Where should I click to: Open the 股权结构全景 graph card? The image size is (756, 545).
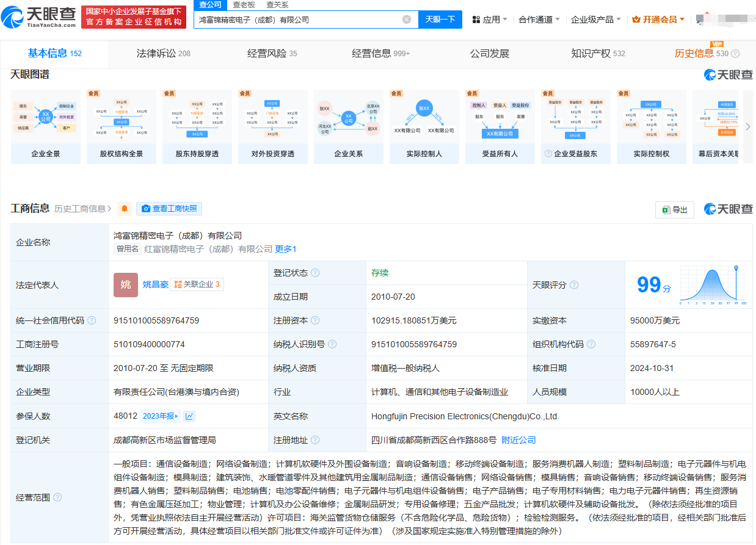pyautogui.click(x=122, y=127)
